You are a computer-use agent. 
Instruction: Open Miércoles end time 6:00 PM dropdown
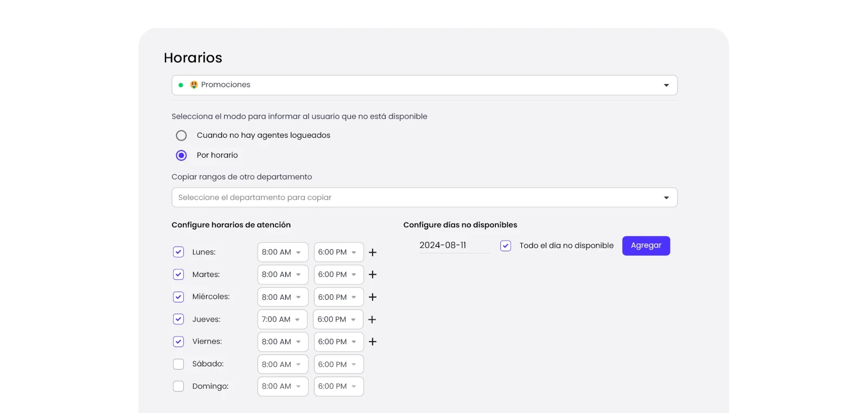[339, 297]
